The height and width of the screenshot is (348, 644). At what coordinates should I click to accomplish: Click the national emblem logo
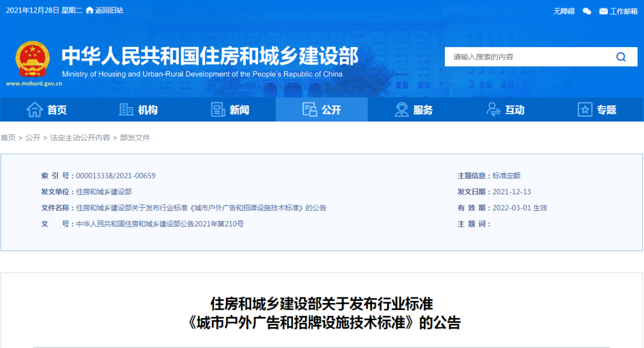click(31, 58)
